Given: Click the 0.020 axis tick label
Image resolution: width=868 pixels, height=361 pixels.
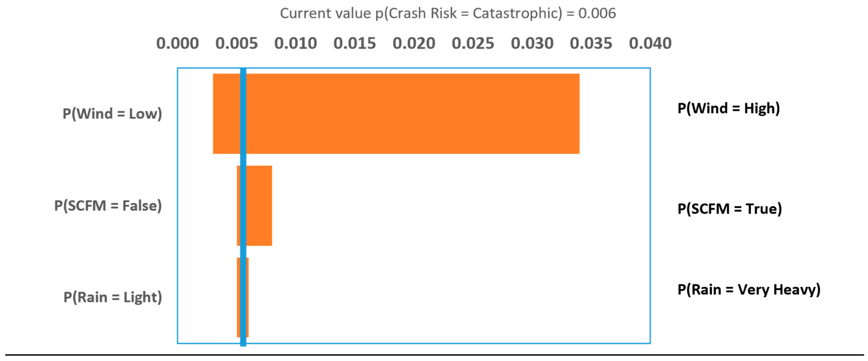Looking at the screenshot, I should point(414,43).
